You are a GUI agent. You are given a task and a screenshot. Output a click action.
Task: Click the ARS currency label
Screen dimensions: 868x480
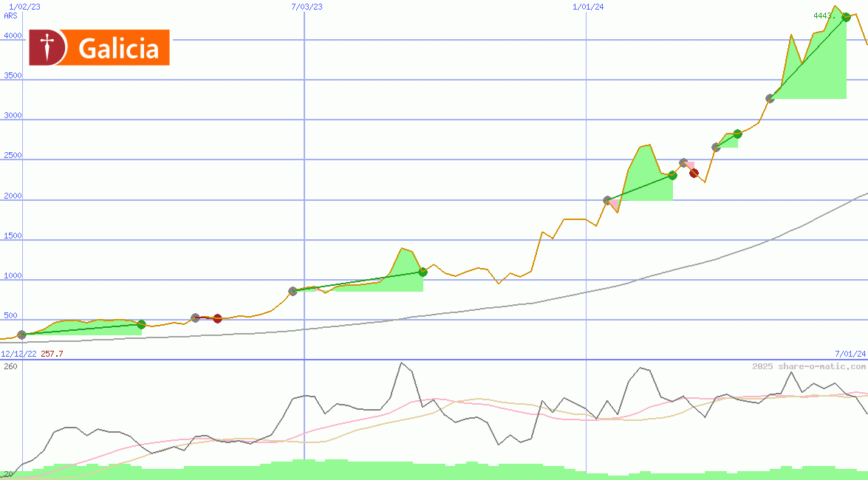[x=10, y=16]
